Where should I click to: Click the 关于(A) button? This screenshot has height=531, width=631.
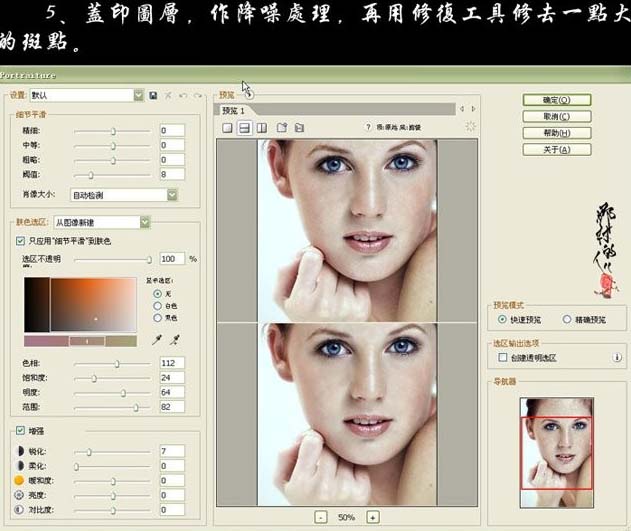pyautogui.click(x=557, y=150)
